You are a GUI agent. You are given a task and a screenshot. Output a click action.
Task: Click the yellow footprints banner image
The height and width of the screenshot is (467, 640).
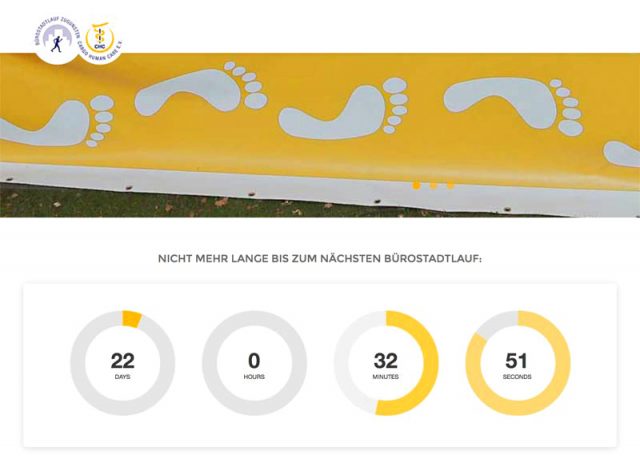[x=320, y=135]
